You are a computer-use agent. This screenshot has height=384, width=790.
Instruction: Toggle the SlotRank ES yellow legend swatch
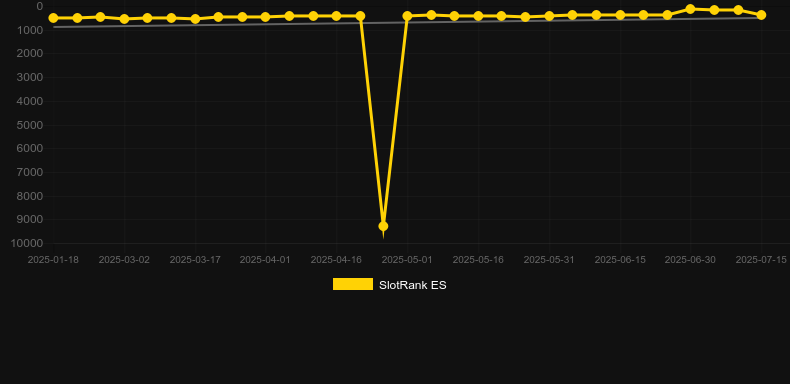tap(353, 284)
